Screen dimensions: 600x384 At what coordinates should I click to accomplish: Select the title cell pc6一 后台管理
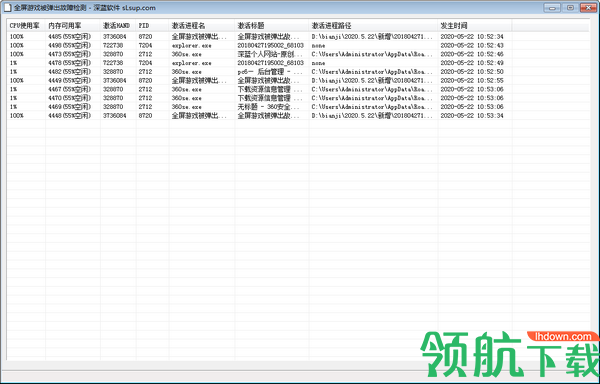pos(270,72)
